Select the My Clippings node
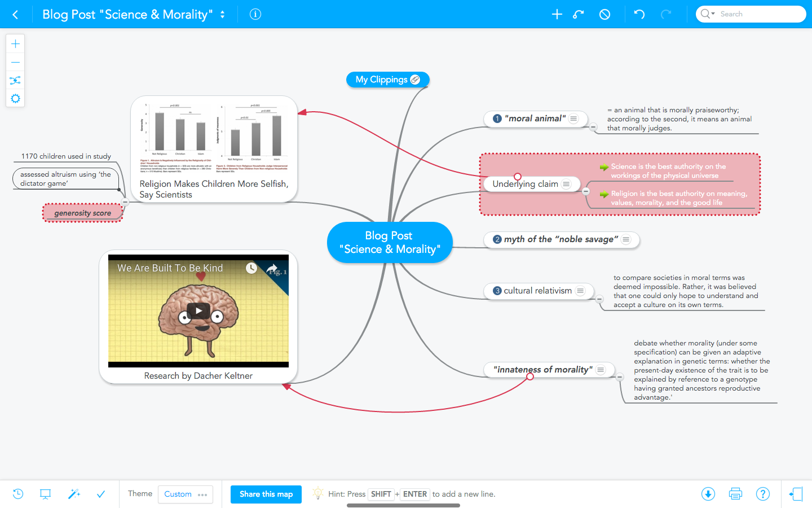This screenshot has height=508, width=812. pos(387,80)
